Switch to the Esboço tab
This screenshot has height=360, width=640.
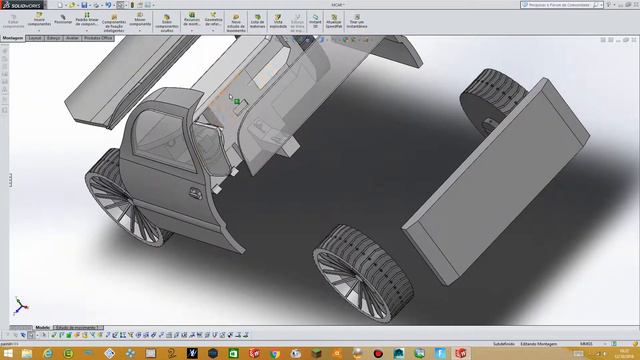pos(53,38)
